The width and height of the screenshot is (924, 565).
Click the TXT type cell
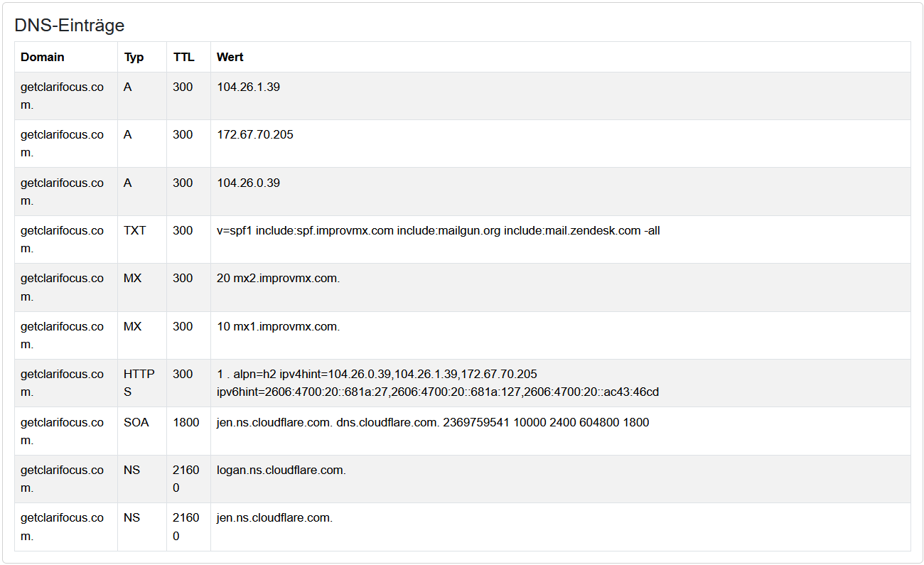click(x=134, y=230)
